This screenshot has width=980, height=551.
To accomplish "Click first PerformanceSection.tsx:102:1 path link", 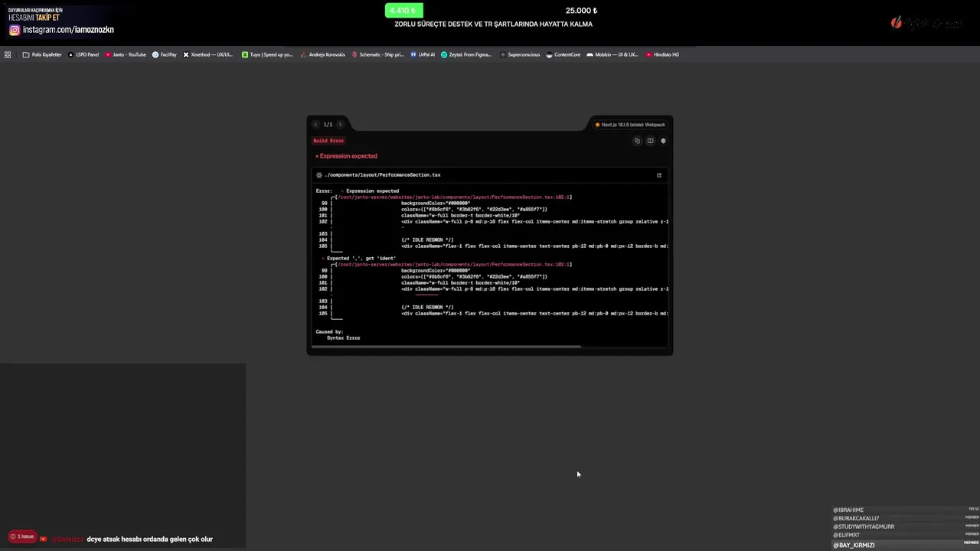I will coord(454,197).
